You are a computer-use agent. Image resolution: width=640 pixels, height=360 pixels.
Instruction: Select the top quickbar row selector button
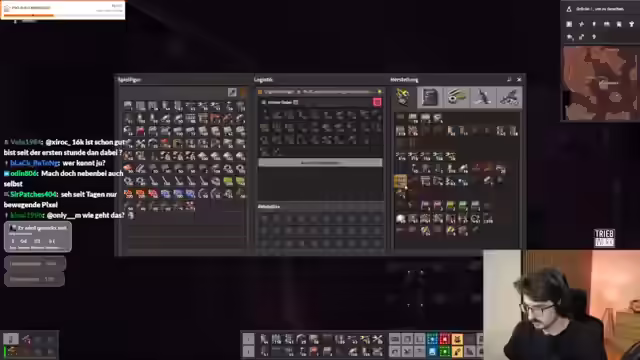pos(248,338)
